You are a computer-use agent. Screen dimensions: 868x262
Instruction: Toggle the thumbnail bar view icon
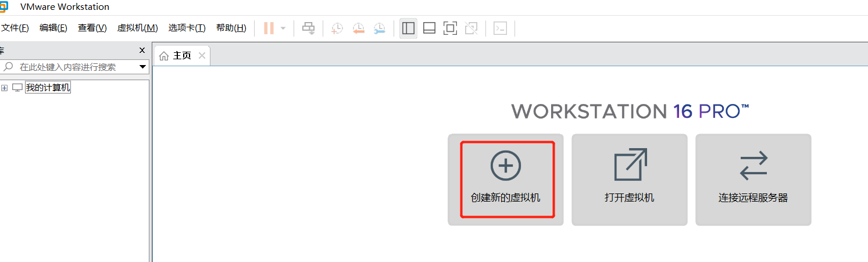429,28
